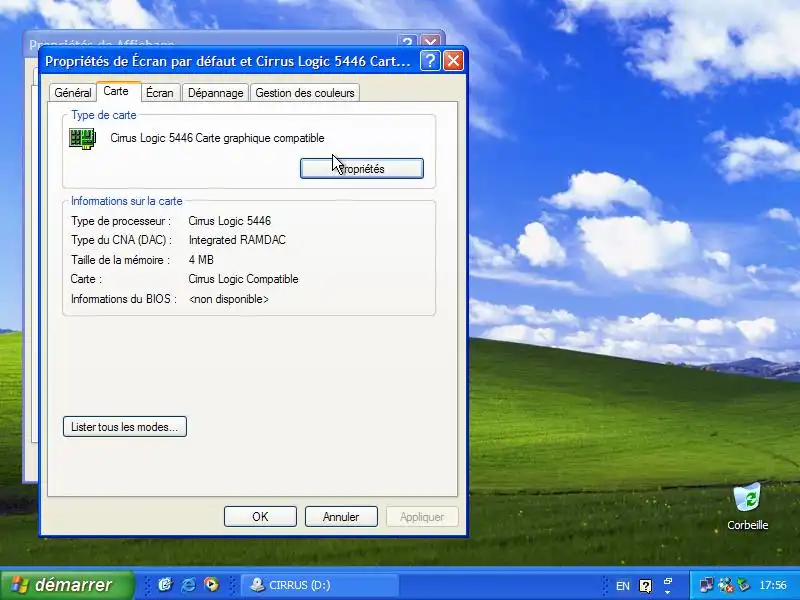
Task: Click the 'Type du CNA (DAC) :' label
Action: click(121, 240)
